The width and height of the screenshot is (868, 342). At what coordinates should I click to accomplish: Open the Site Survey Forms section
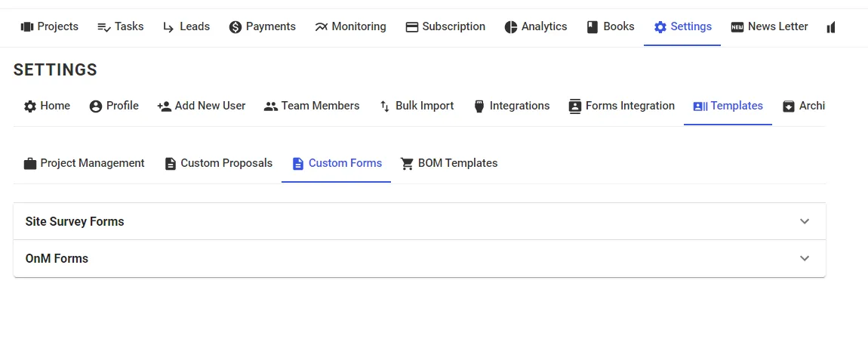pyautogui.click(x=75, y=222)
